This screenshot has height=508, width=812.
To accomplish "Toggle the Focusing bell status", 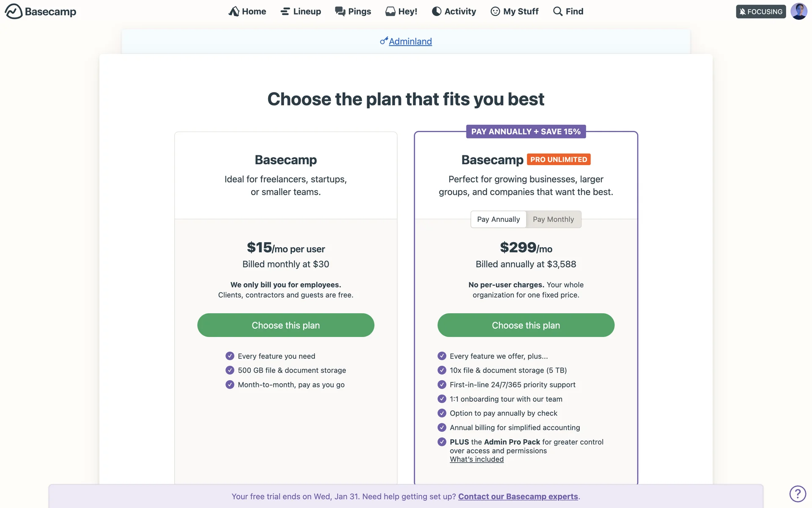I will point(760,11).
